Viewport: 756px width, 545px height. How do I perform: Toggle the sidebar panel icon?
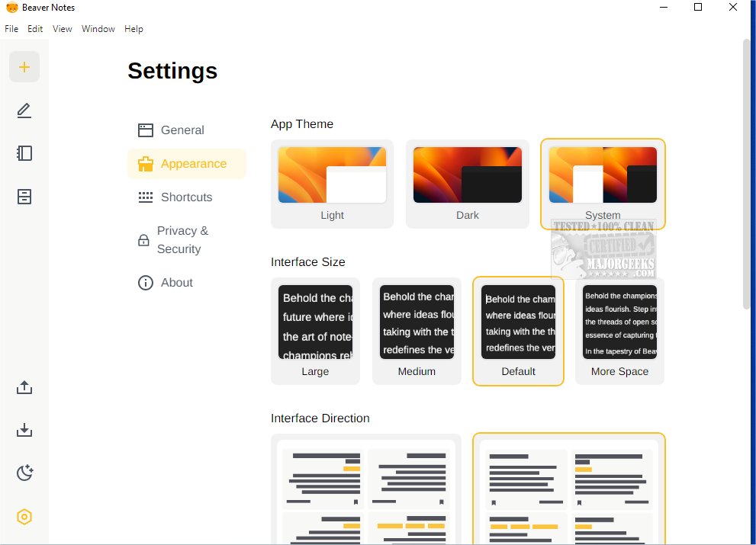(24, 153)
